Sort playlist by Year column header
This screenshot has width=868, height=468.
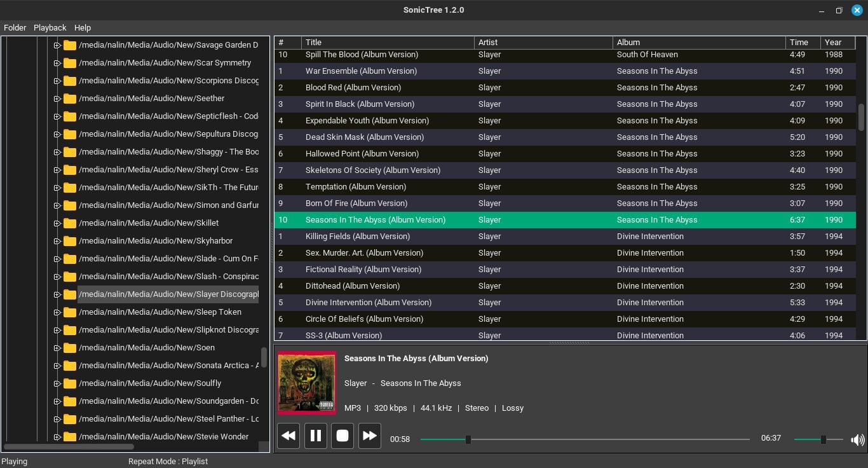tap(838, 43)
